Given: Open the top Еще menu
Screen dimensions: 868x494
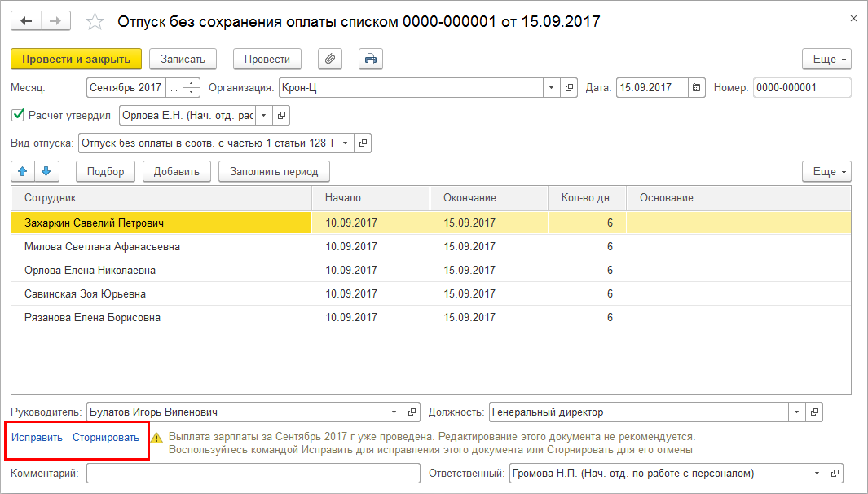Looking at the screenshot, I should point(826,60).
